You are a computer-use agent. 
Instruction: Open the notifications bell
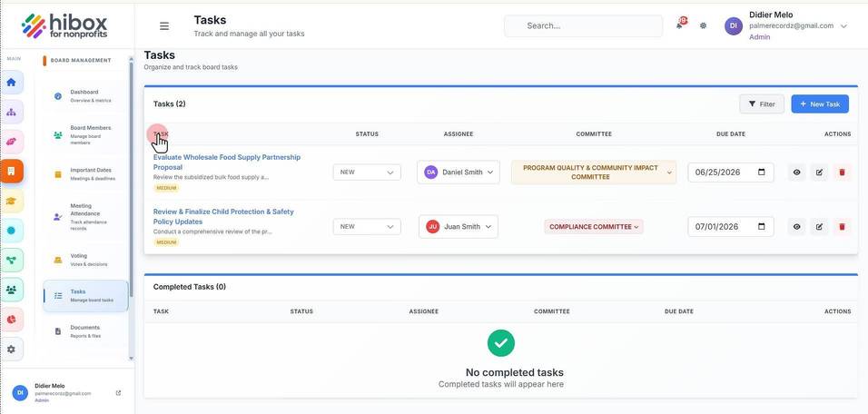680,25
